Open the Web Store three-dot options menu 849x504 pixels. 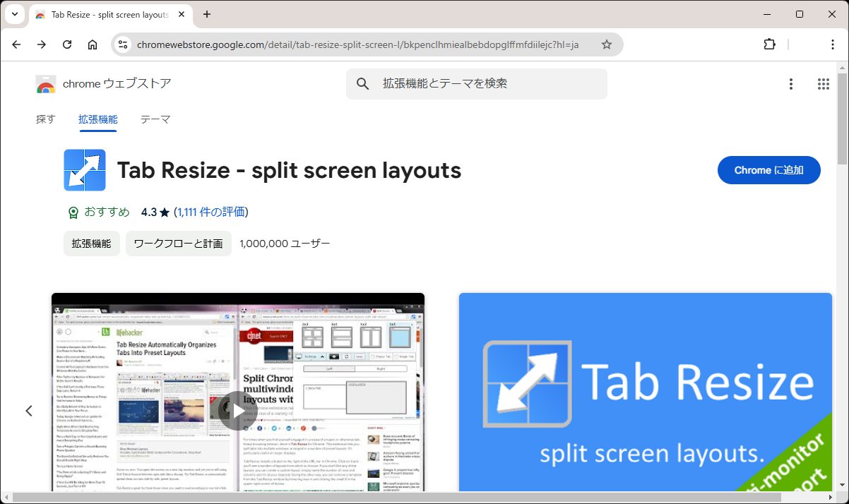tap(790, 83)
